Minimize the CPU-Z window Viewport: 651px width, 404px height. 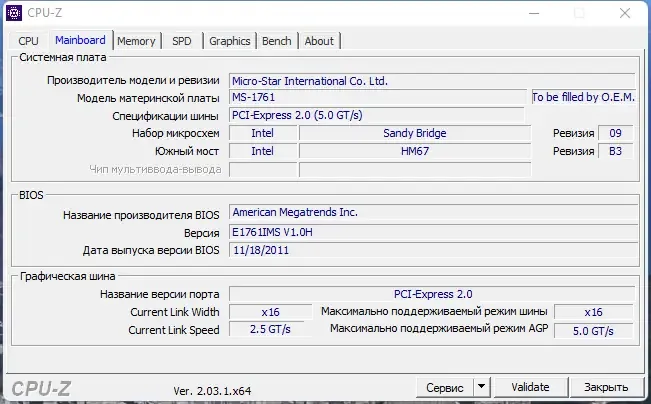pyautogui.click(x=534, y=13)
